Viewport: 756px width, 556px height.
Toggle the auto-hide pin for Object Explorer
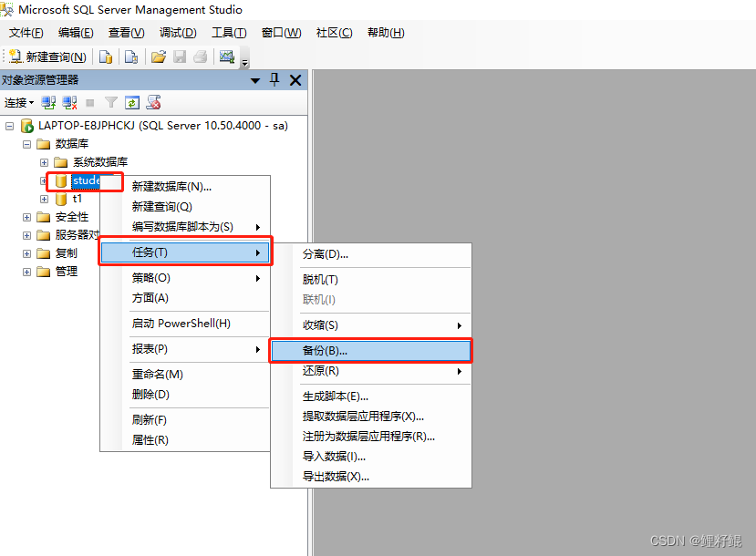[274, 79]
